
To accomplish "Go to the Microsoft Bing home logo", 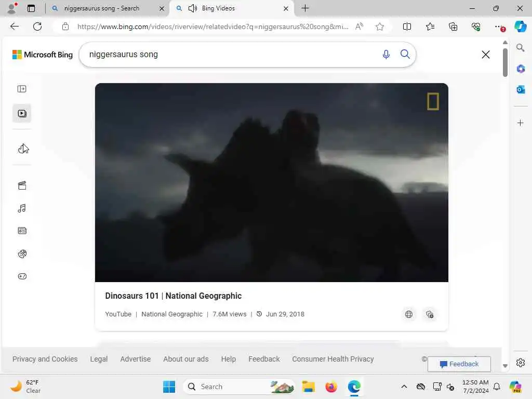I will (43, 55).
